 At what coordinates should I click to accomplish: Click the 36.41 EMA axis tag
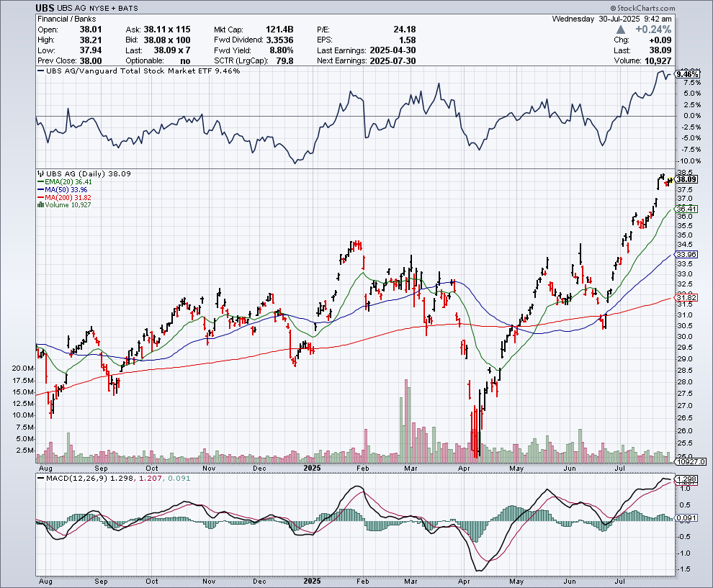(x=686, y=209)
